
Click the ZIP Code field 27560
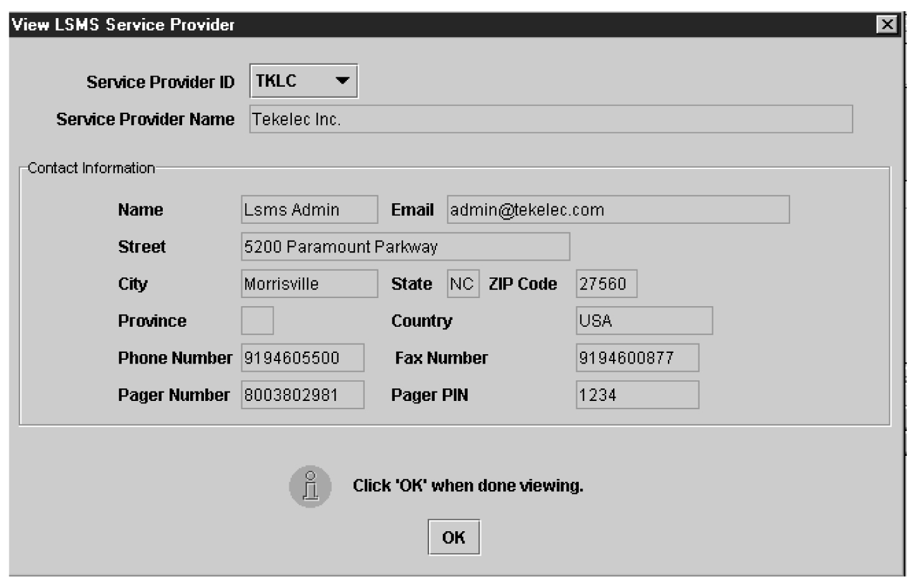point(606,284)
